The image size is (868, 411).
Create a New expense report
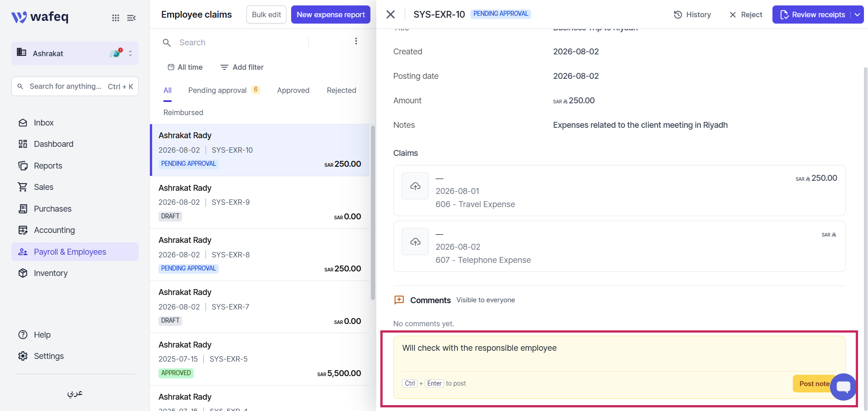pyautogui.click(x=331, y=15)
